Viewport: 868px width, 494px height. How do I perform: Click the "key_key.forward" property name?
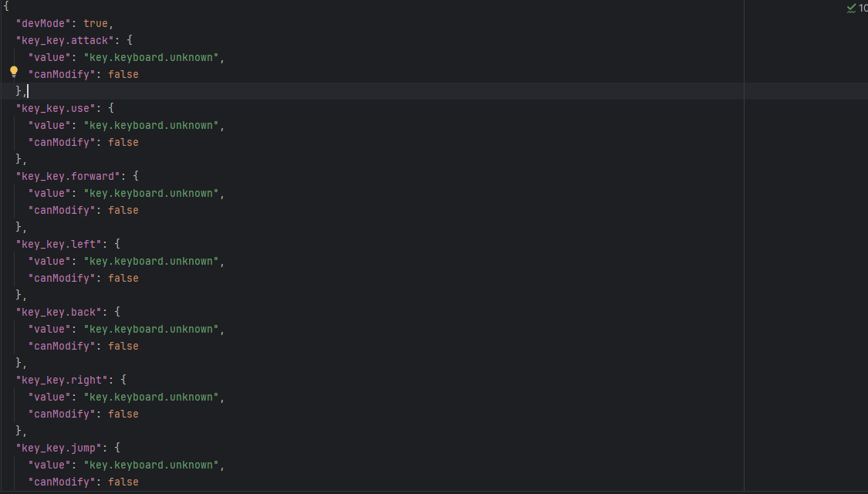click(x=69, y=176)
